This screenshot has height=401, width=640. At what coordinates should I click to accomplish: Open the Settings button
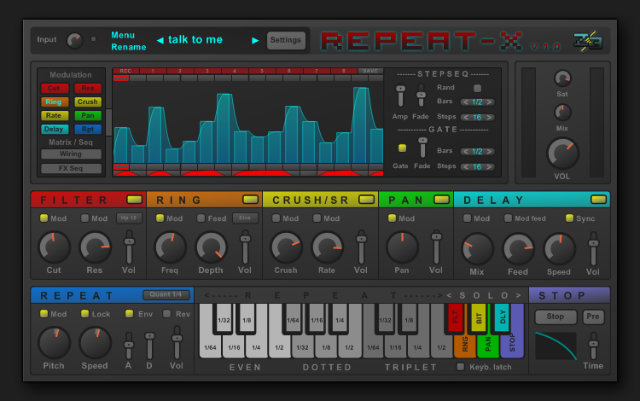286,40
